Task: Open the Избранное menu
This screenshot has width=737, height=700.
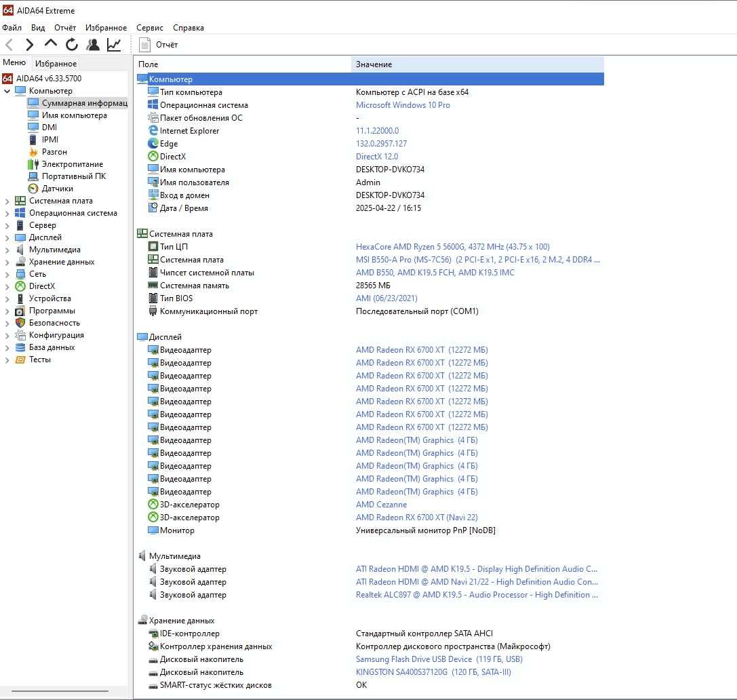Action: pos(106,28)
